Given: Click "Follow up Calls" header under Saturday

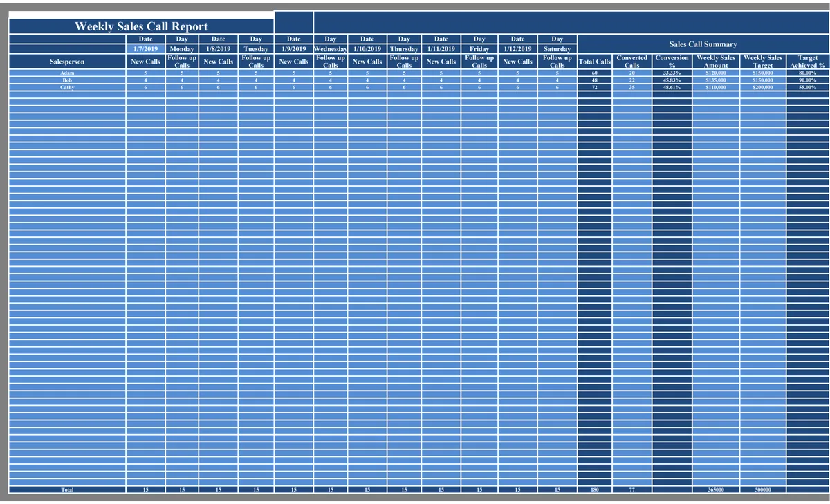Looking at the screenshot, I should (557, 62).
